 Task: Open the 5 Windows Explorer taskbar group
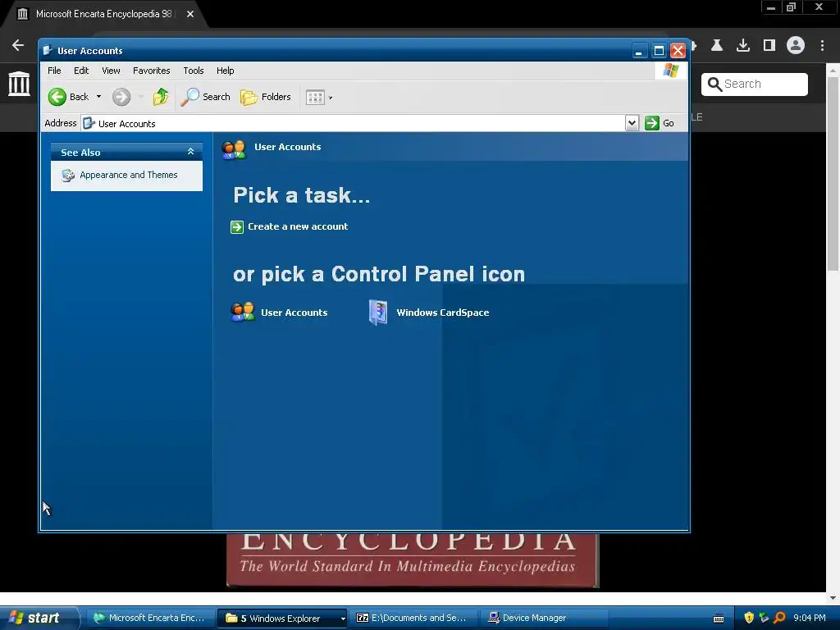pos(282,619)
